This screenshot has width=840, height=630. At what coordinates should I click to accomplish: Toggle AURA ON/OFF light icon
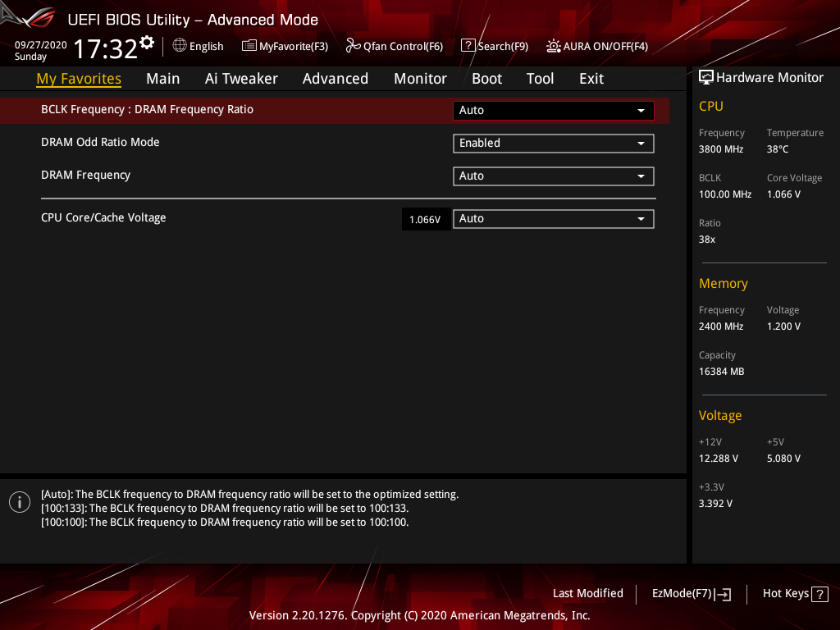tap(554, 46)
